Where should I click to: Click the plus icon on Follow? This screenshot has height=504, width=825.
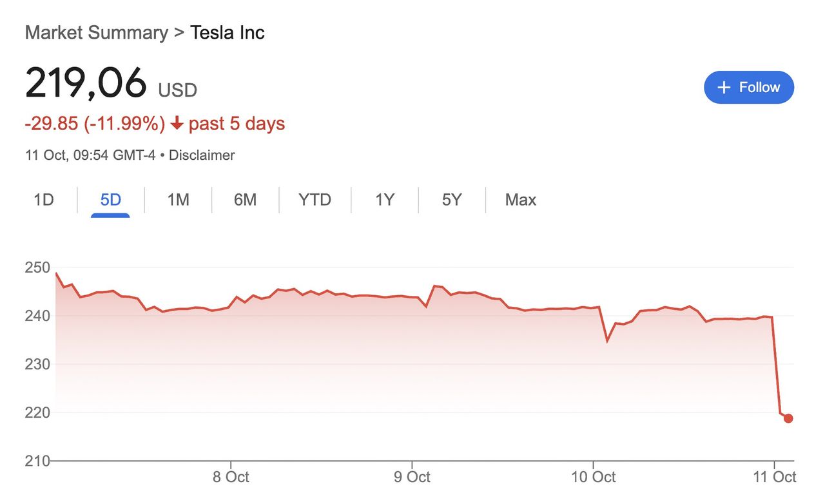pyautogui.click(x=724, y=88)
